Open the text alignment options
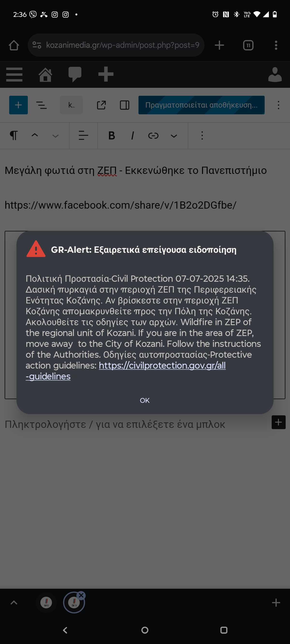 tap(83, 136)
